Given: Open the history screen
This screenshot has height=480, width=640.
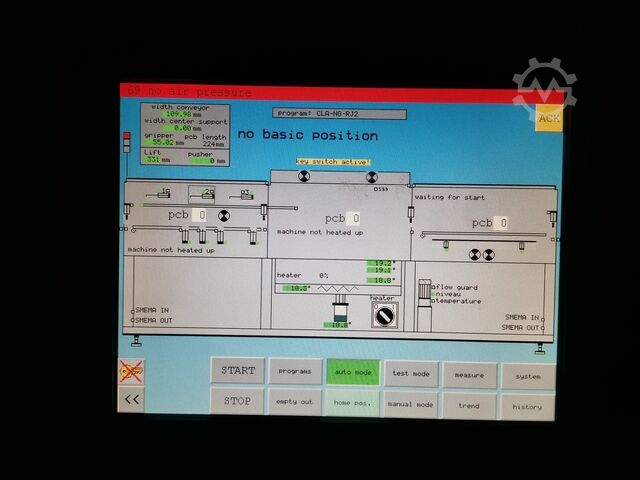Looking at the screenshot, I should [527, 406].
